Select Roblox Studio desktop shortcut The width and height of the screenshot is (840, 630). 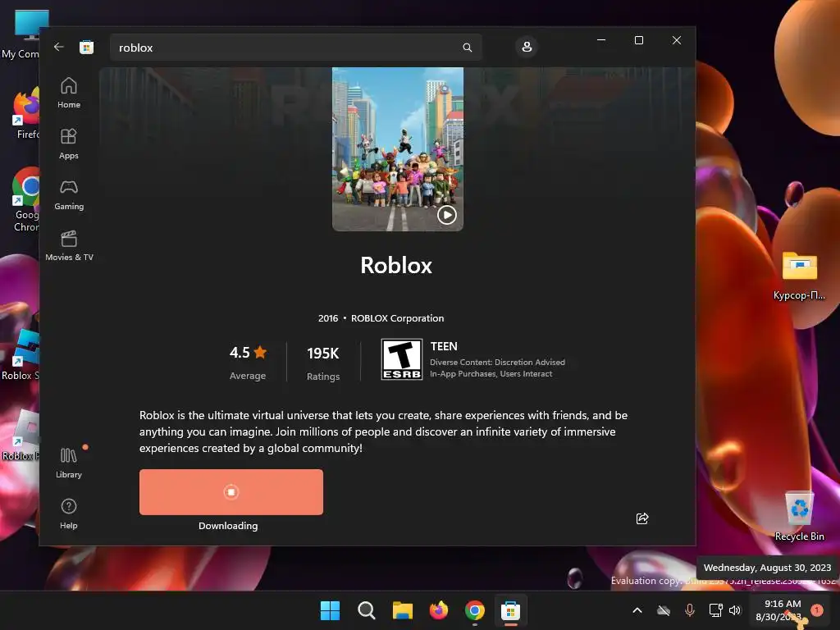coord(21,354)
